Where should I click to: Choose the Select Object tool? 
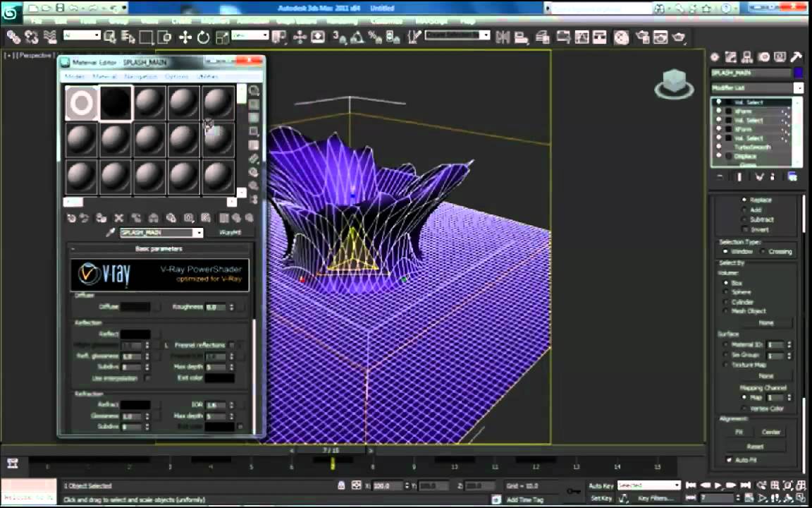coord(110,37)
